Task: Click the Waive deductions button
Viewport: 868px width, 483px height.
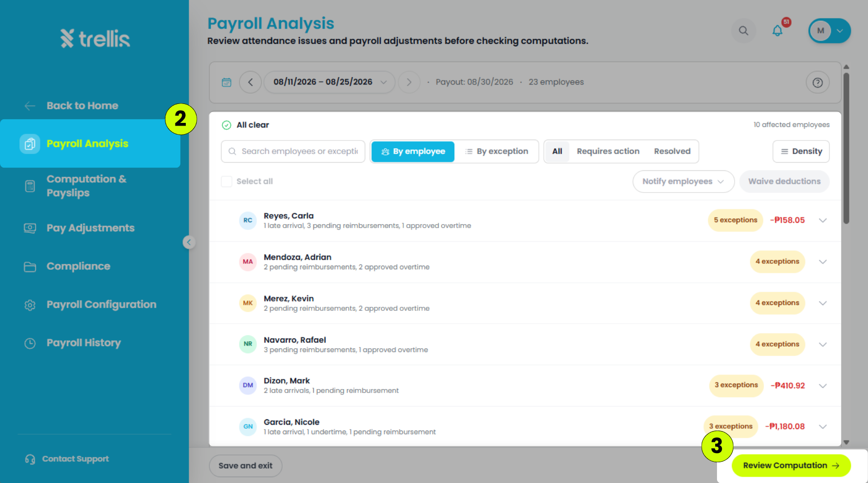Action: [x=784, y=182]
